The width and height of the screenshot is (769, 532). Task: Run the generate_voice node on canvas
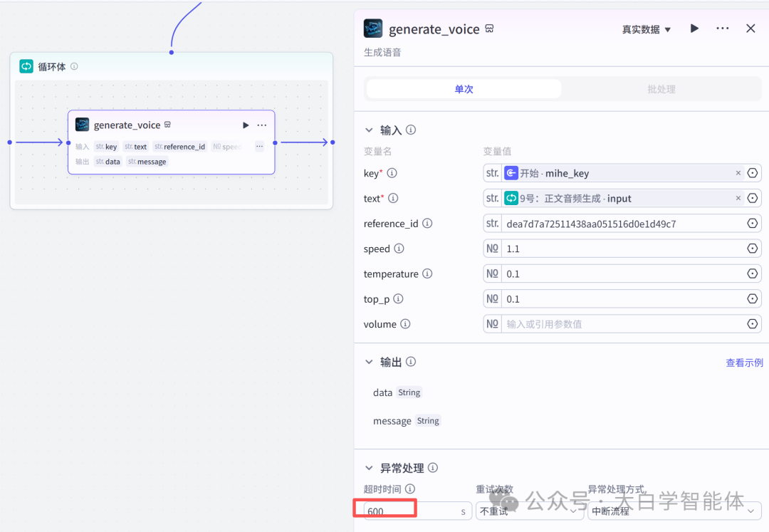(246, 125)
